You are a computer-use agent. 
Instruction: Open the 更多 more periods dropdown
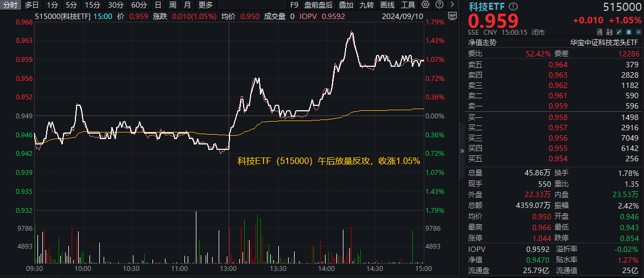(x=206, y=5)
